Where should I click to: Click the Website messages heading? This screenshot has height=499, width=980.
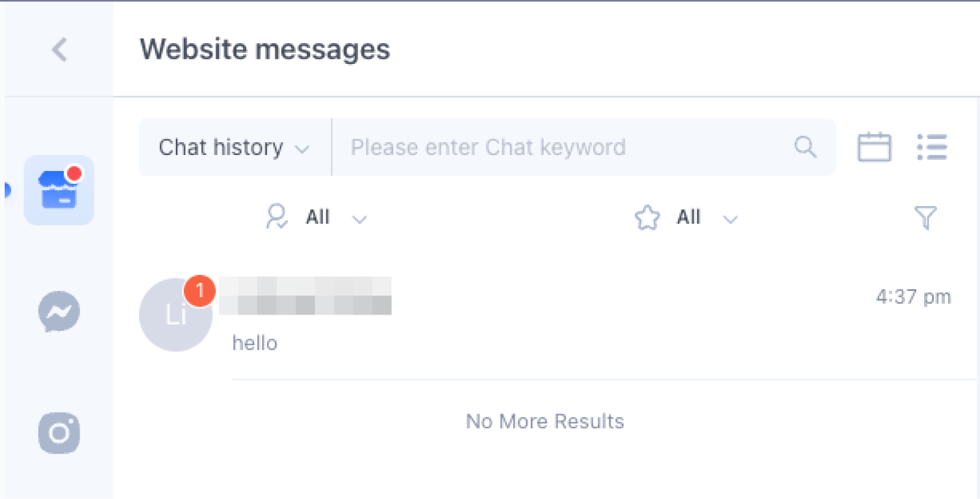coord(265,50)
